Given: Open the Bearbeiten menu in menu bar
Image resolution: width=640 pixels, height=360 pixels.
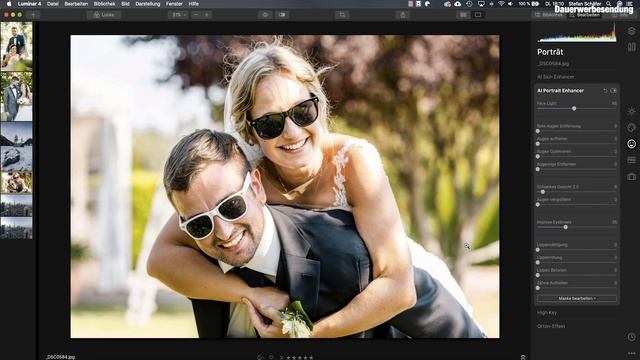Looking at the screenshot, I should pos(76,4).
